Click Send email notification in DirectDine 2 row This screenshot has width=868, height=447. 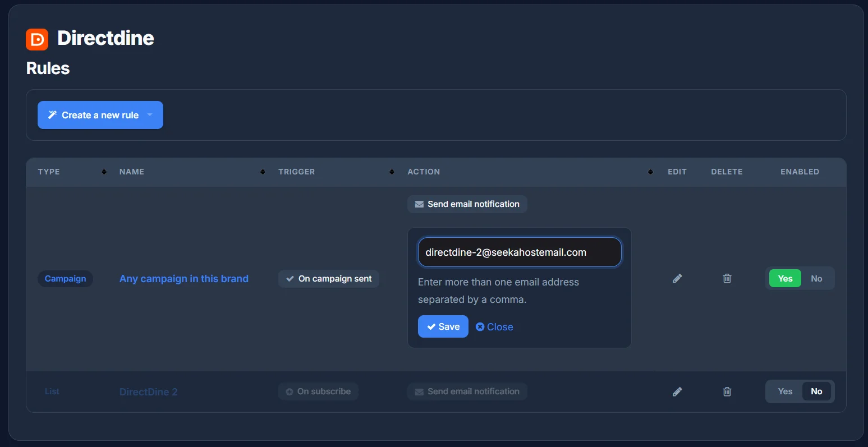click(x=467, y=391)
